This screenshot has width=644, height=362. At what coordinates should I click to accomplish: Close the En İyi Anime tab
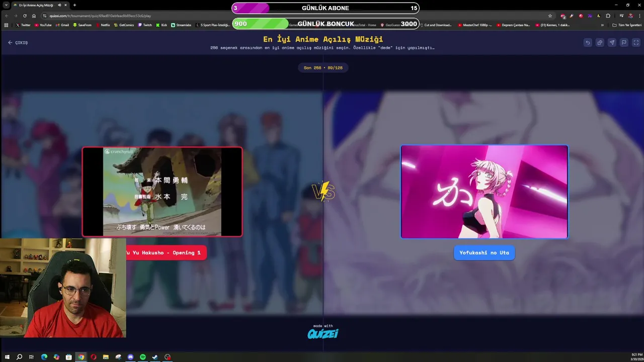pos(65,5)
